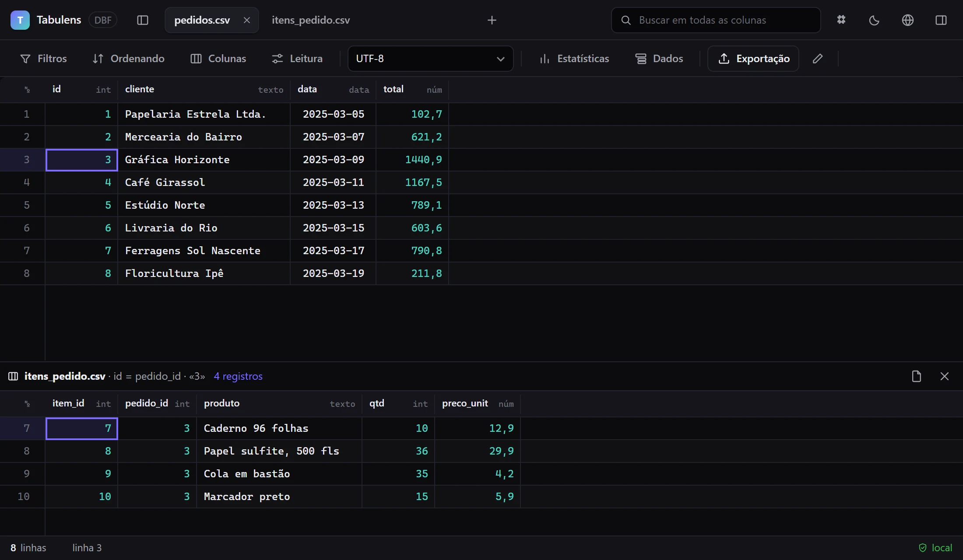Expand the UTF-8 encoding dropdown

pos(430,59)
